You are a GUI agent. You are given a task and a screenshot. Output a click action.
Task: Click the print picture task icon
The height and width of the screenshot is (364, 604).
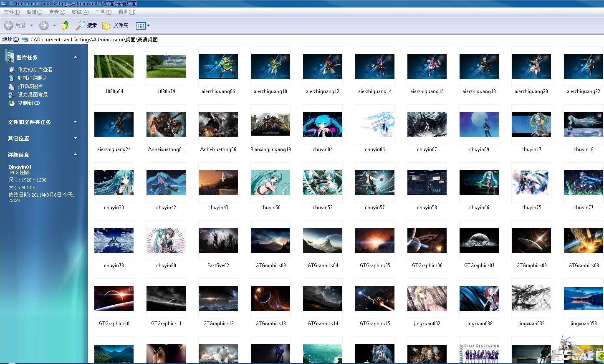click(12, 86)
